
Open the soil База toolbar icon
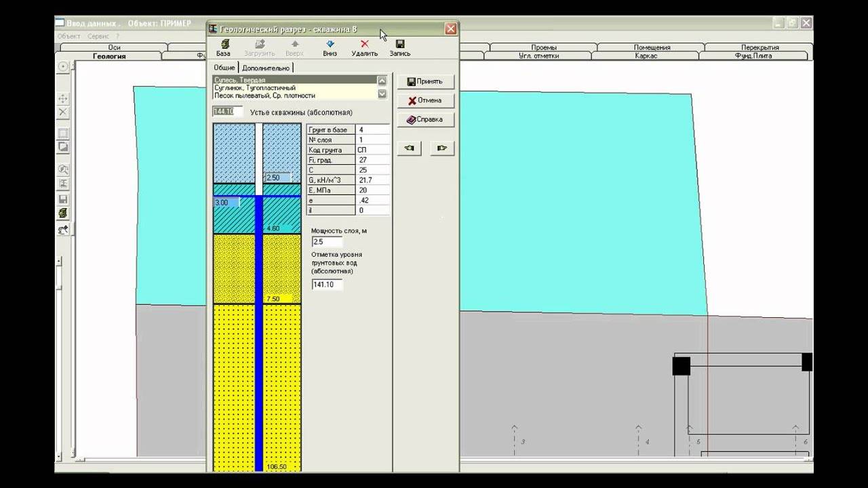pos(223,47)
